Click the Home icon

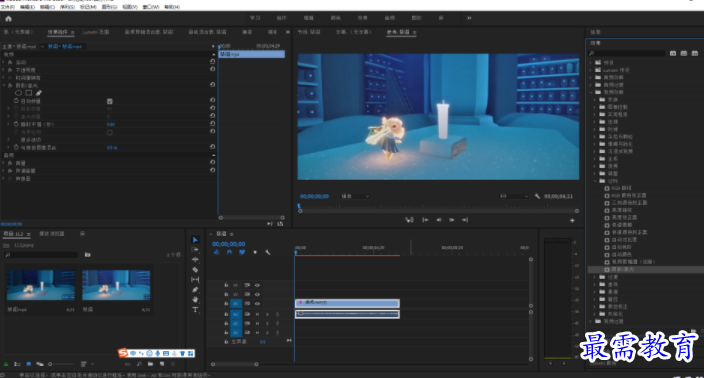tap(8, 18)
